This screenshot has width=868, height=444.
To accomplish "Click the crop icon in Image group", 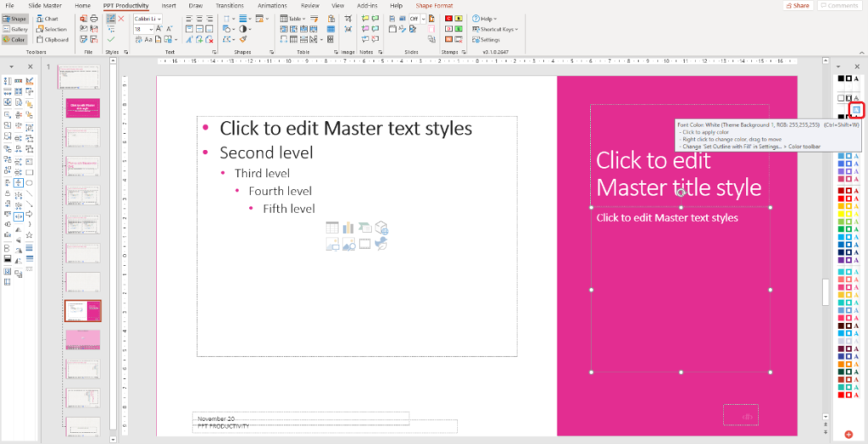I will click(348, 19).
